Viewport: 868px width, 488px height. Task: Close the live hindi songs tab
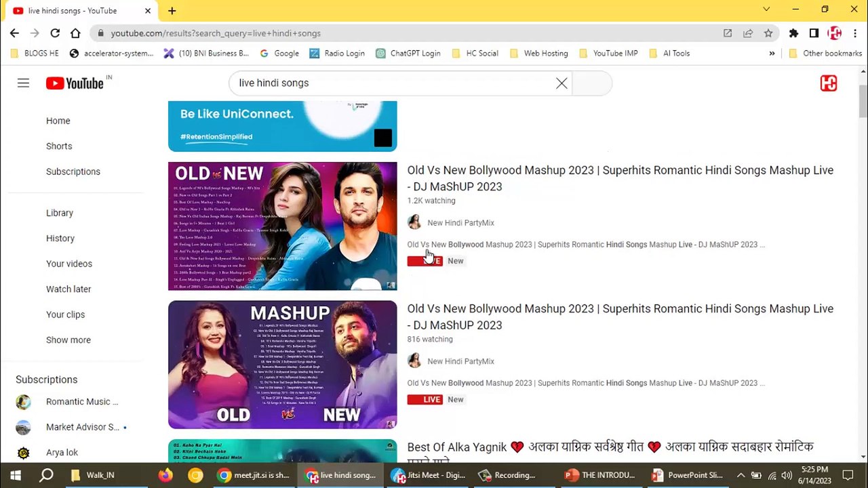(148, 11)
